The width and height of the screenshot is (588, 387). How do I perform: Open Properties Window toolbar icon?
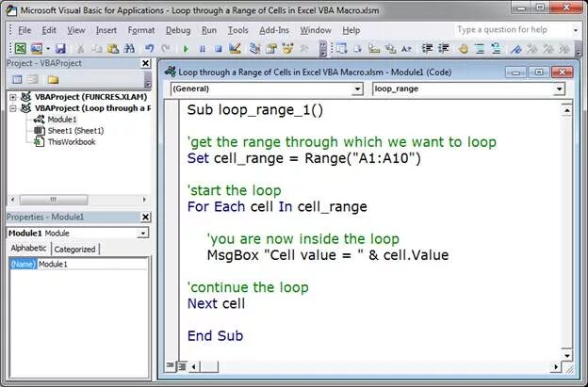(x=271, y=48)
